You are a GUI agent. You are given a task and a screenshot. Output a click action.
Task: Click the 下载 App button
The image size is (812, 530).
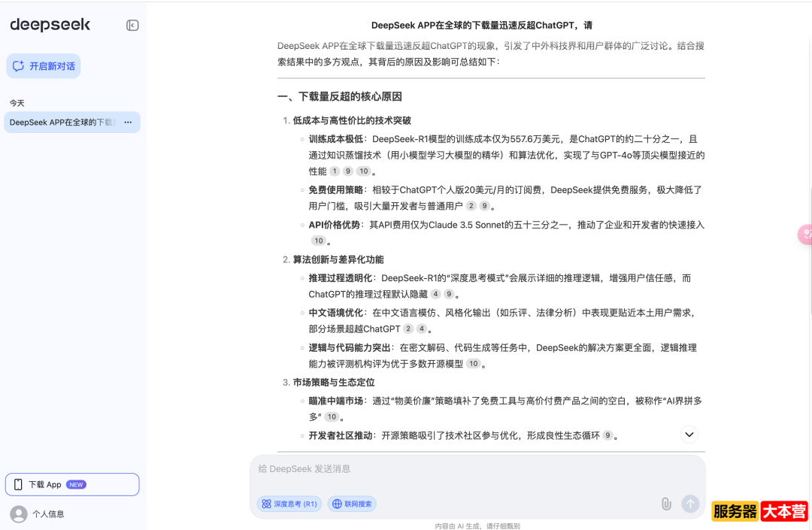(x=72, y=484)
